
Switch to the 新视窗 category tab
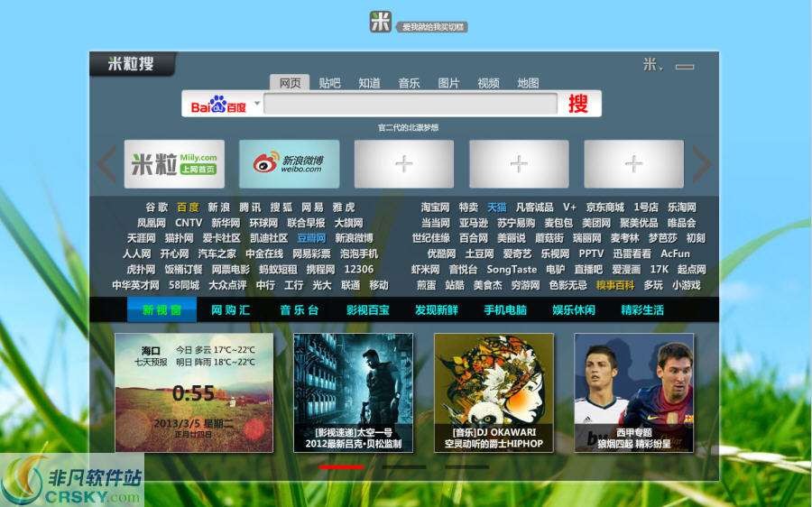[x=161, y=309]
